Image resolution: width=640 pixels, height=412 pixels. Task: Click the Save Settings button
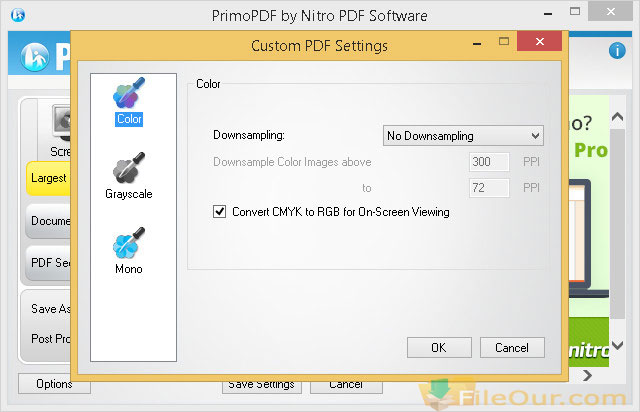[260, 384]
